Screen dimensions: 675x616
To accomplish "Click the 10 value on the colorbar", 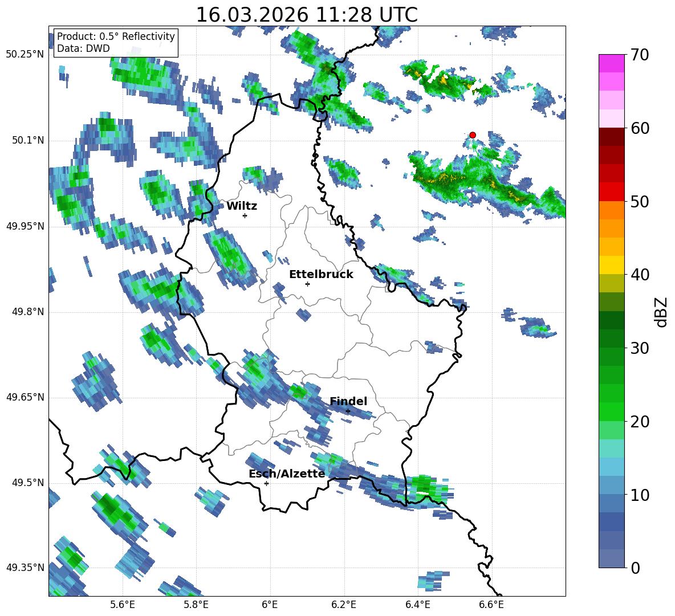I will point(640,495).
